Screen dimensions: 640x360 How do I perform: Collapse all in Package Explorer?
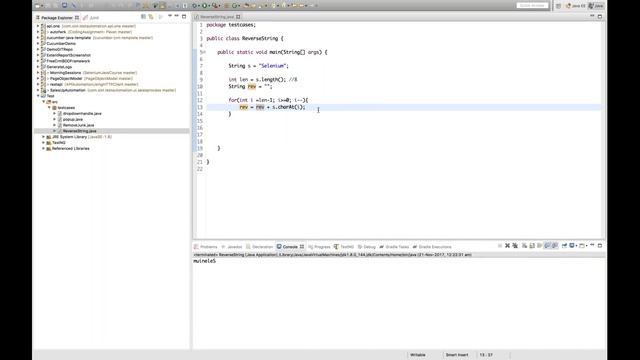pyautogui.click(x=143, y=17)
